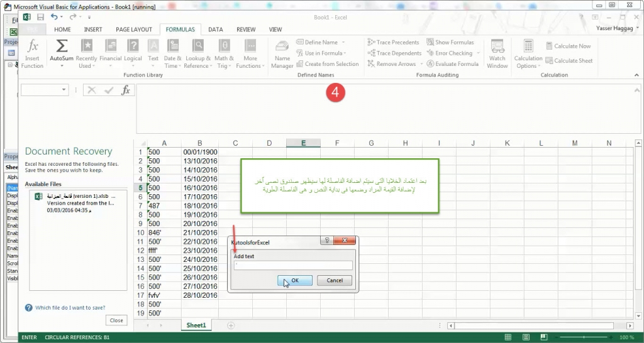Add a new sheet with plus icon
This screenshot has height=343, width=644.
231,325
